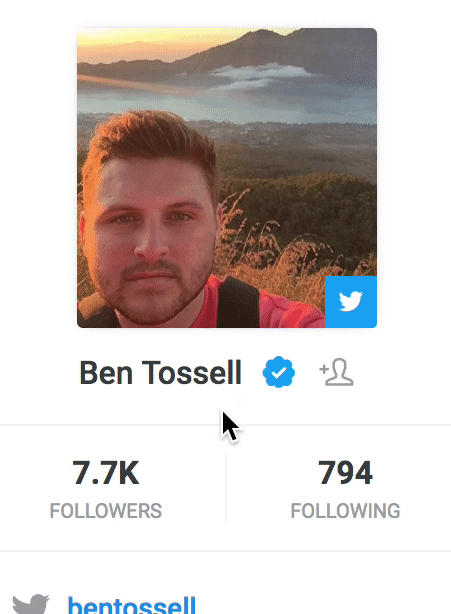This screenshot has height=614, width=451.
Task: Click the gray Twitter bird beside bentossell
Action: [x=31, y=604]
